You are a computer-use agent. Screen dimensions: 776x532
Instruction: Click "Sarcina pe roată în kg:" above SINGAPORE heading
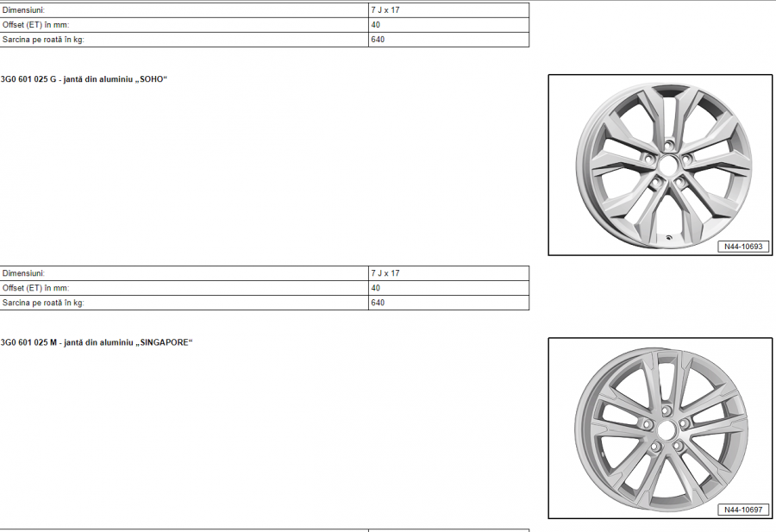(x=43, y=303)
